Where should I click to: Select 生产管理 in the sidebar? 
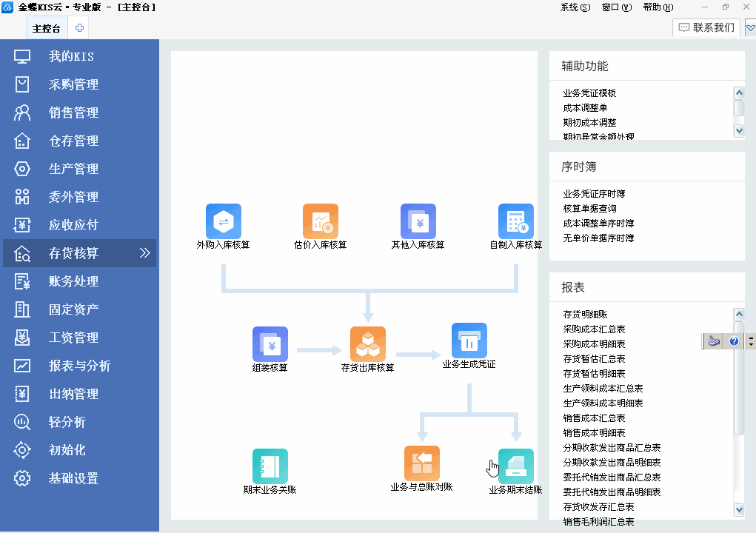pos(79,169)
